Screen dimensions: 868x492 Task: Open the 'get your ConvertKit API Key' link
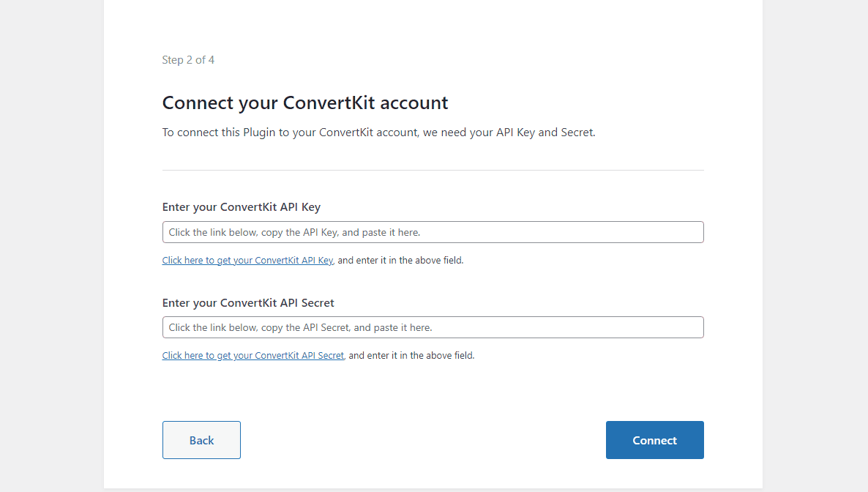[247, 261]
